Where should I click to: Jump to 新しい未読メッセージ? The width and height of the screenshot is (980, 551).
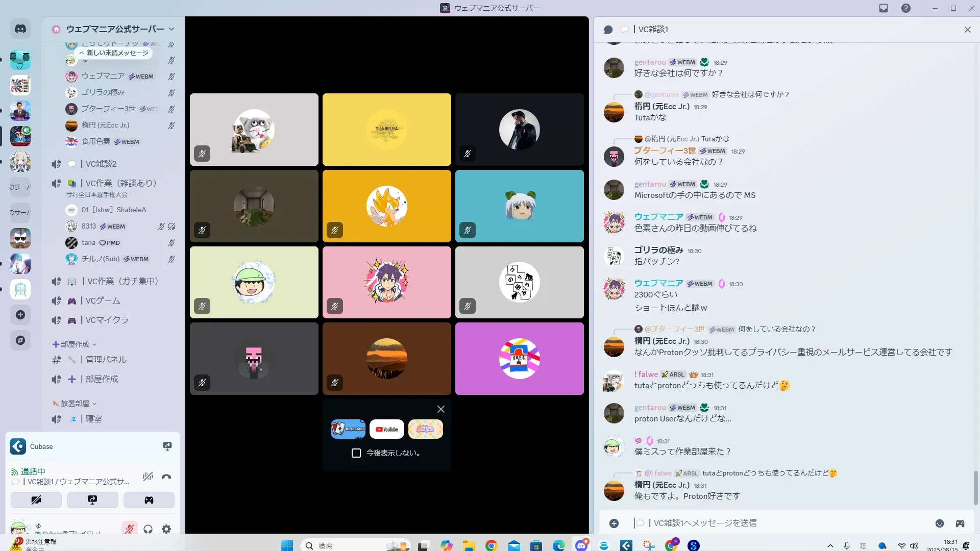[114, 53]
